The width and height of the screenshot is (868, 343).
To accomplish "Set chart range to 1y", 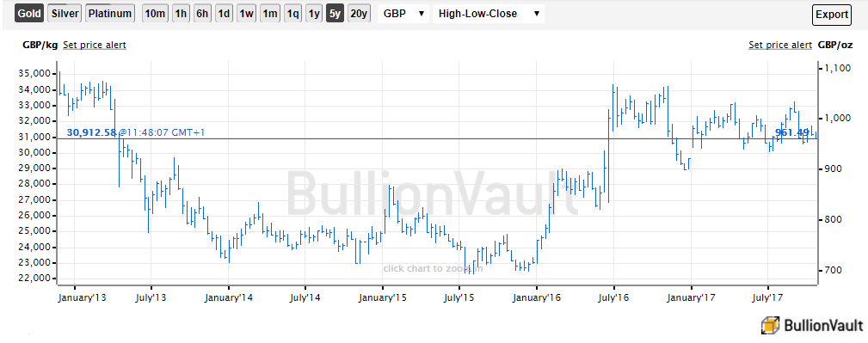I will click(x=314, y=14).
